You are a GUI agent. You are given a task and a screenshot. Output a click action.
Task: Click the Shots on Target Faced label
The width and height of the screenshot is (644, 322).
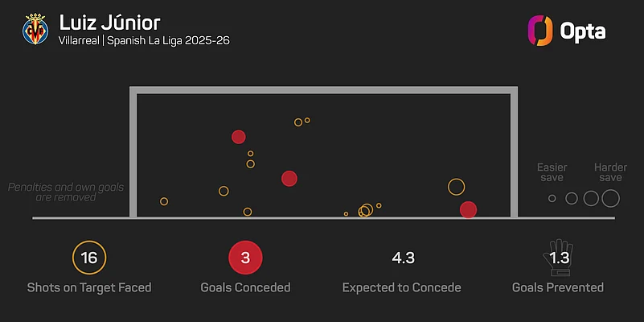click(89, 287)
